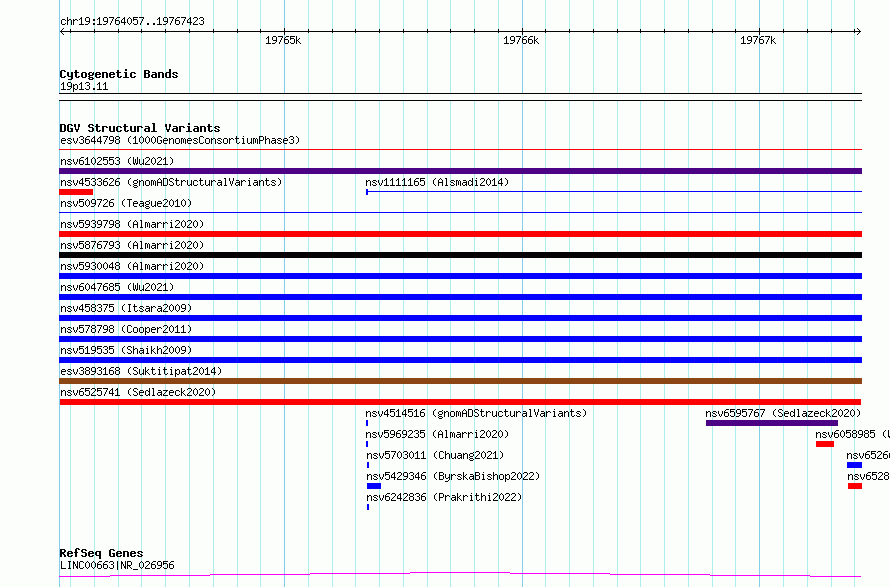The width and height of the screenshot is (890, 587).
Task: Click the nsv5429346 (ByrskaBishop2022) label
Action: 453,476
